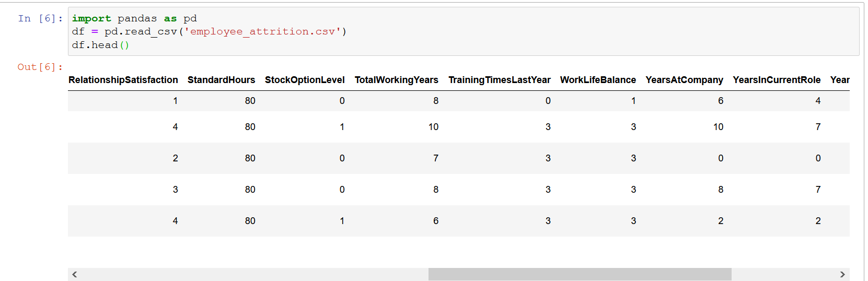The image size is (868, 281).
Task: Click TotalWorkingYears cell showing 10
Action: coord(434,127)
